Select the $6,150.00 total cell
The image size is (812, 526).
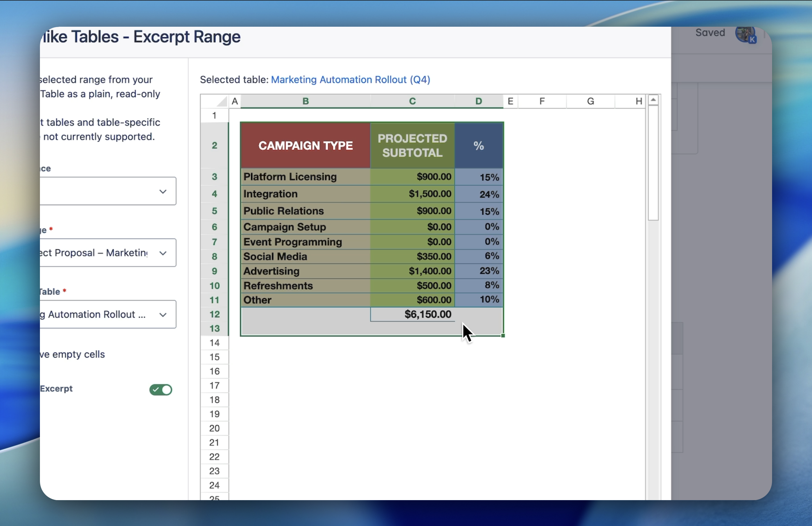tap(412, 314)
